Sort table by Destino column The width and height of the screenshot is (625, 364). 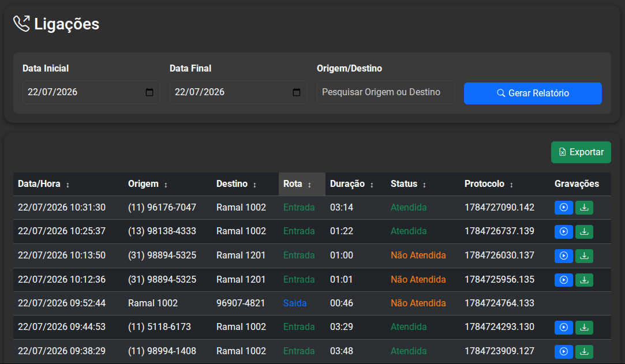(x=255, y=185)
